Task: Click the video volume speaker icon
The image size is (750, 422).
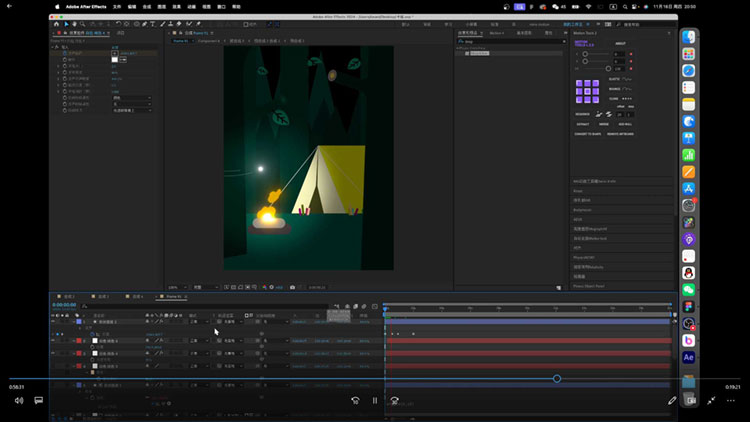Action: [17, 400]
